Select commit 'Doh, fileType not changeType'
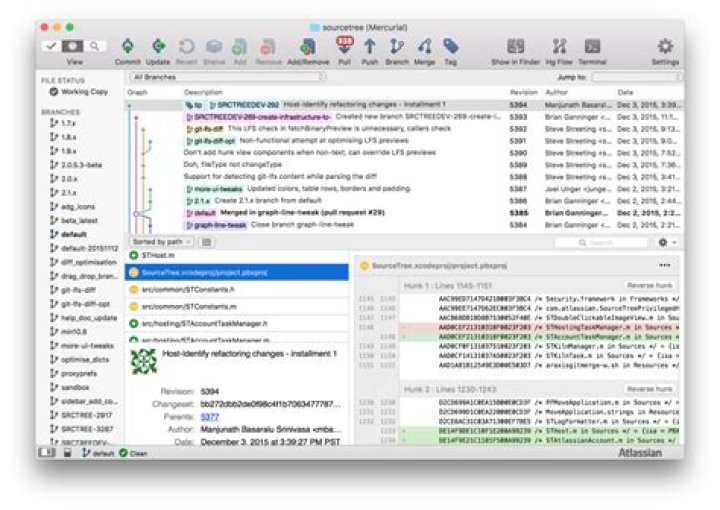 404,164
